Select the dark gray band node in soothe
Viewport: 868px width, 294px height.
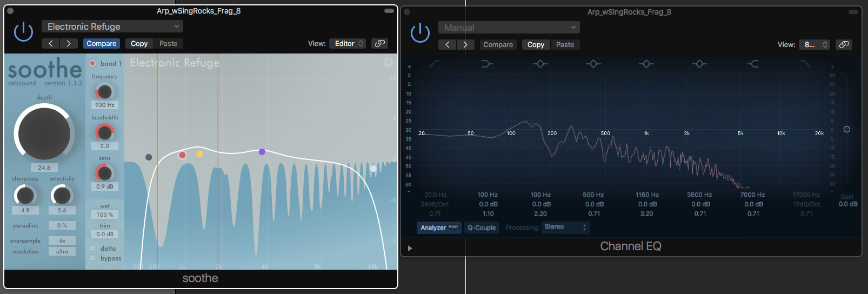149,157
